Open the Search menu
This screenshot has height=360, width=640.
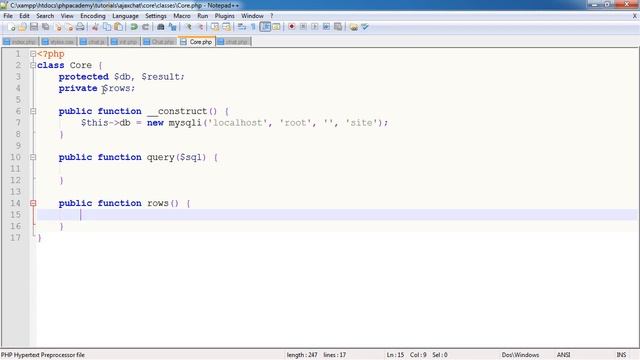pos(45,16)
